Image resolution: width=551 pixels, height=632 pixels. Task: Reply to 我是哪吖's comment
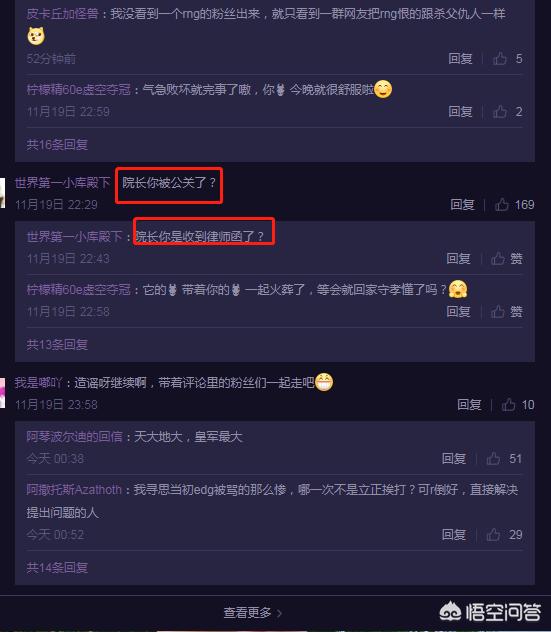[469, 405]
